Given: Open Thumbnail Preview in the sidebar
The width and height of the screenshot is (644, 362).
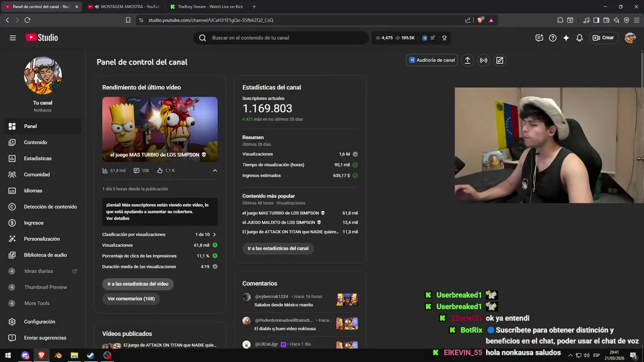Looking at the screenshot, I should [43, 287].
